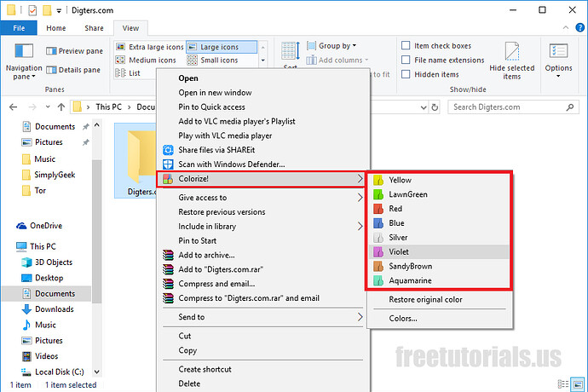Expand the Send to submenu
The width and height of the screenshot is (588, 392).
[262, 317]
